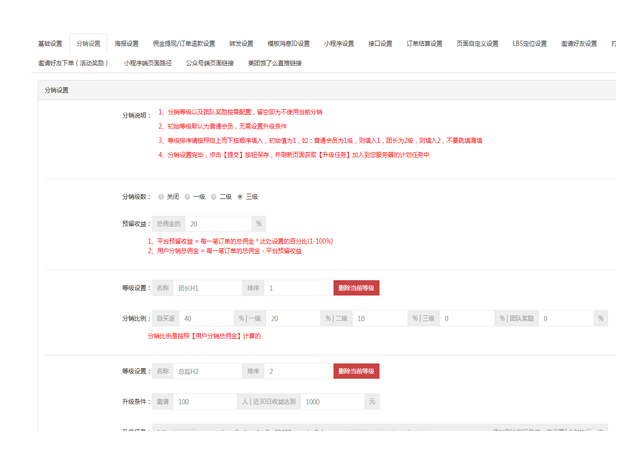Click 删除当前等级 for the 总监H2 level
Viewport: 634px width, 462px height.
356,371
